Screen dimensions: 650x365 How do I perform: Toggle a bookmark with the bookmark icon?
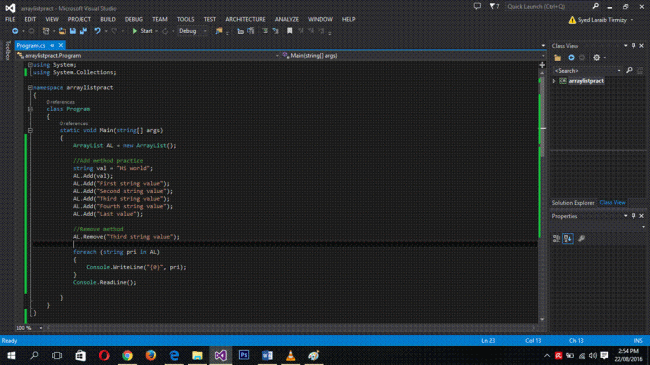[290, 31]
